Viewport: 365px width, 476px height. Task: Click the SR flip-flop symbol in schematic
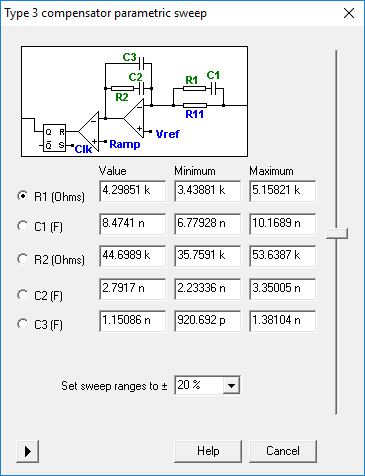point(54,138)
